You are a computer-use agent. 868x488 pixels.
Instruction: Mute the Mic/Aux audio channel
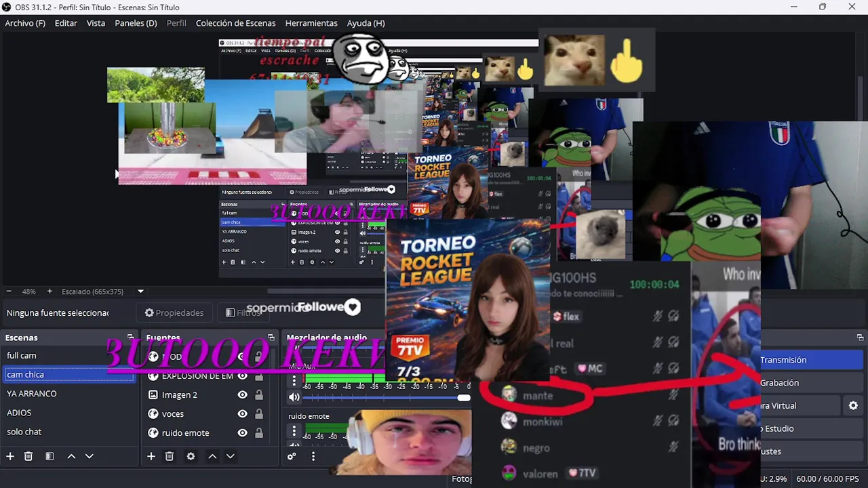tap(294, 398)
